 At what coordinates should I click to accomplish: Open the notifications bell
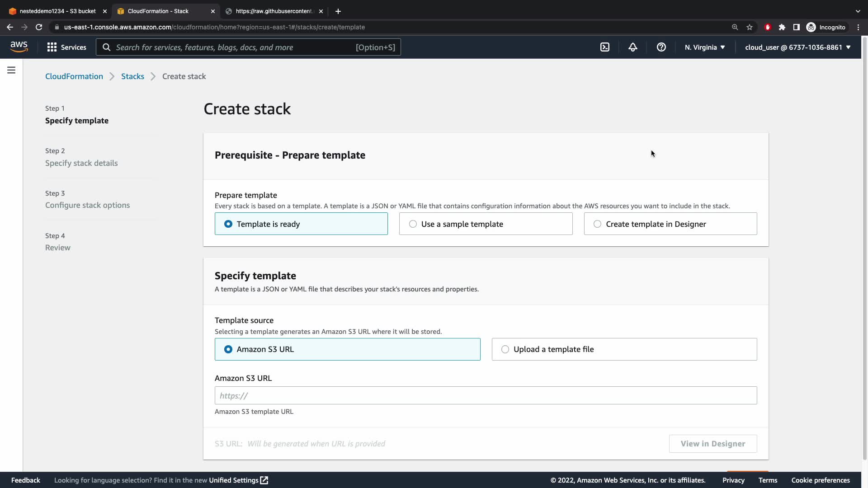coord(632,47)
